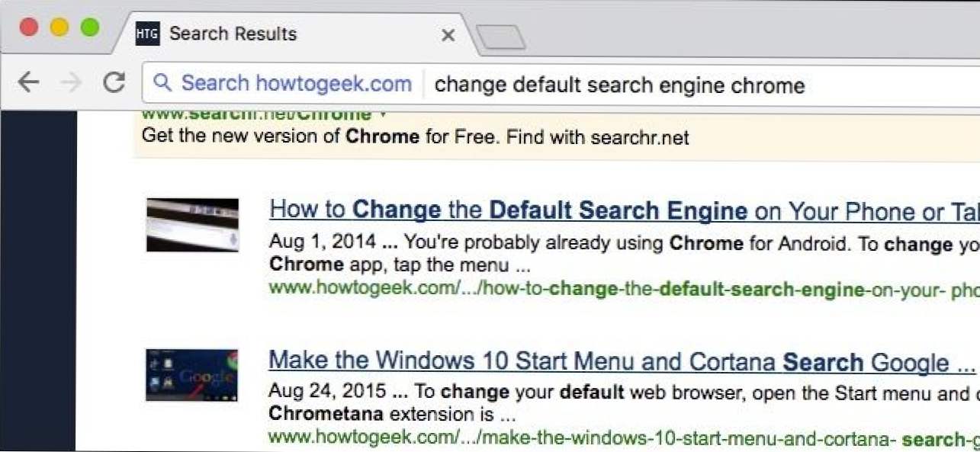The width and height of the screenshot is (980, 452).
Task: Reload the current page
Action: [x=114, y=82]
